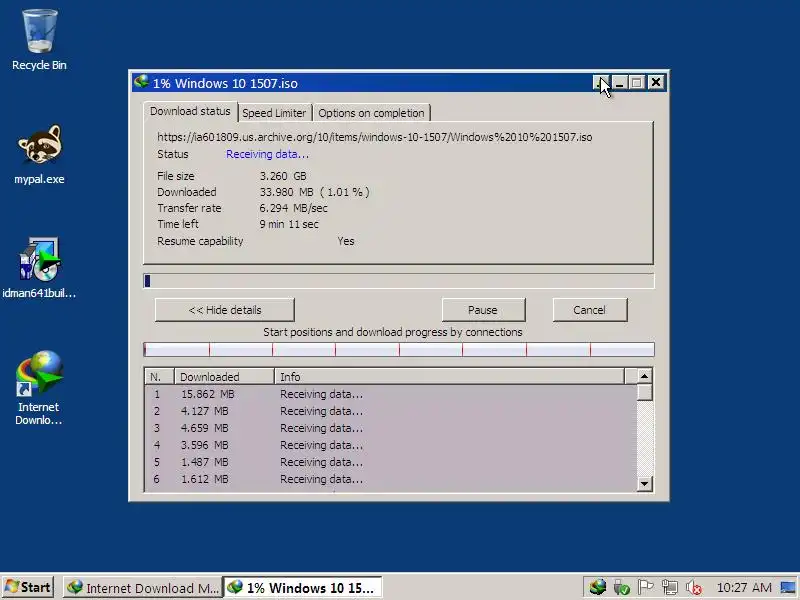Viewport: 800px width, 600px height.
Task: Click the blue 'Receiving data...' status text
Action: coord(267,154)
